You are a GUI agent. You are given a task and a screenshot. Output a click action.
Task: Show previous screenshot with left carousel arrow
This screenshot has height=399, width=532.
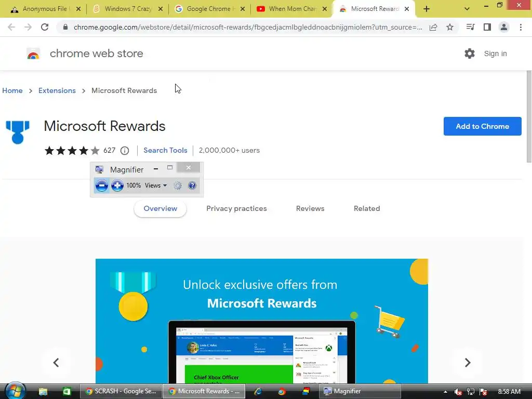pyautogui.click(x=56, y=363)
